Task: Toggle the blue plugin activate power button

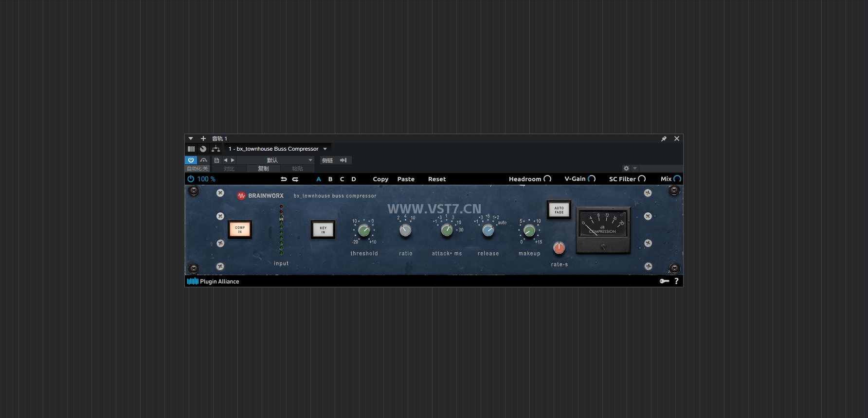Action: [x=191, y=160]
